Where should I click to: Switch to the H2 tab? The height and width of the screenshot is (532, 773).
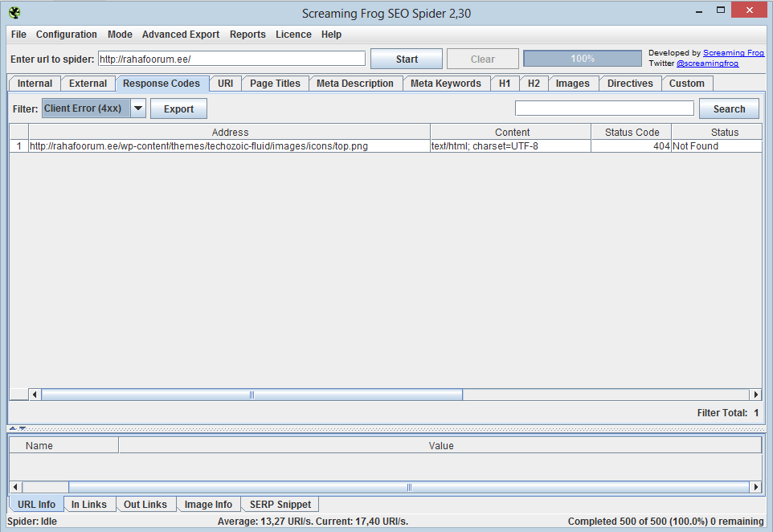(534, 84)
